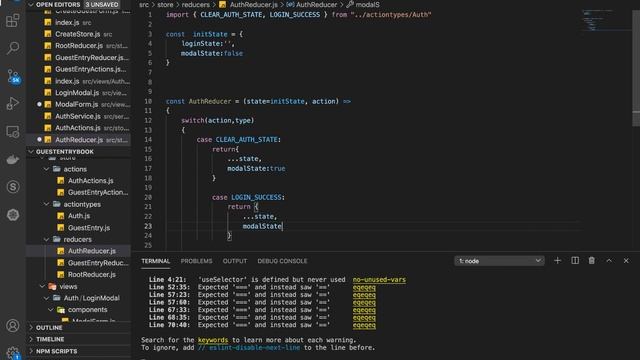The image size is (640, 360).
Task: Open the Remote Explorer view
Action: pos(13,131)
